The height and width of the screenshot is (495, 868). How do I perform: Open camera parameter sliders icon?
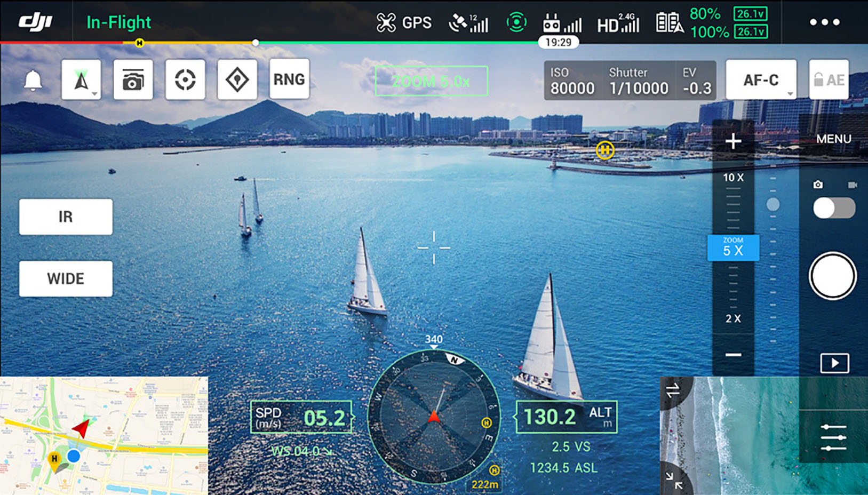(x=833, y=437)
